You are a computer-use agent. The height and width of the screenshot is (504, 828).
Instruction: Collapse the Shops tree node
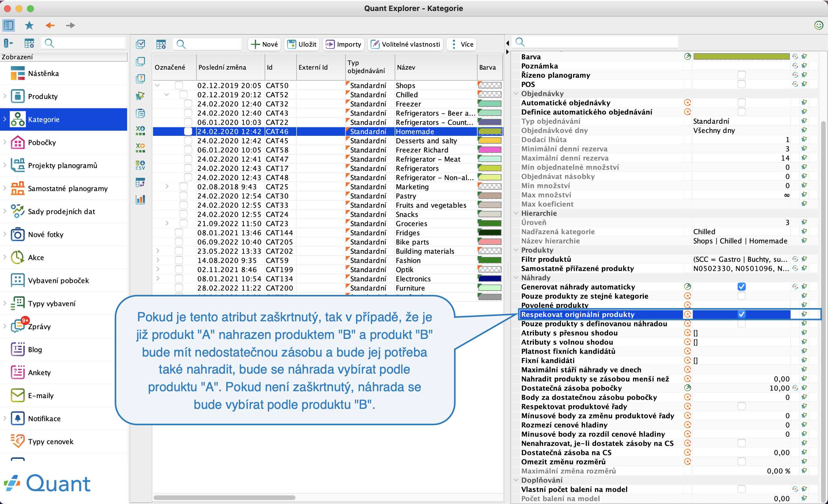coord(157,85)
